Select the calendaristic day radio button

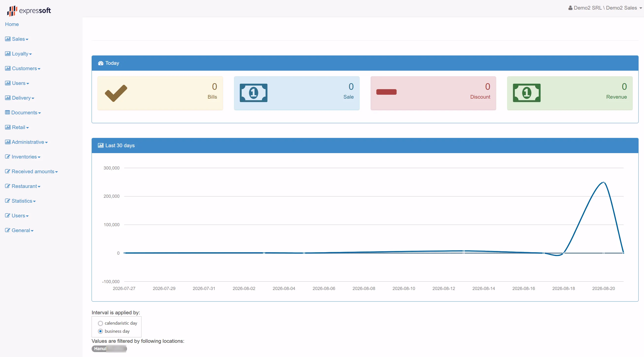(x=100, y=323)
